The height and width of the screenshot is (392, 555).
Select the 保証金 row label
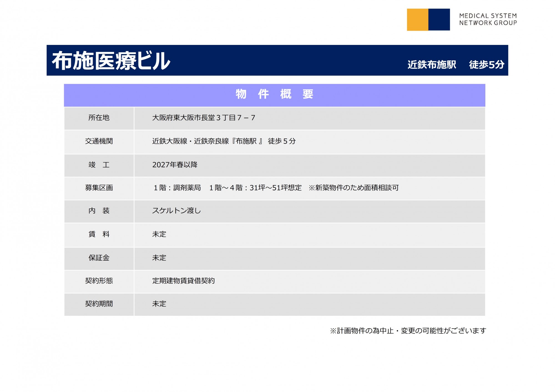click(99, 258)
